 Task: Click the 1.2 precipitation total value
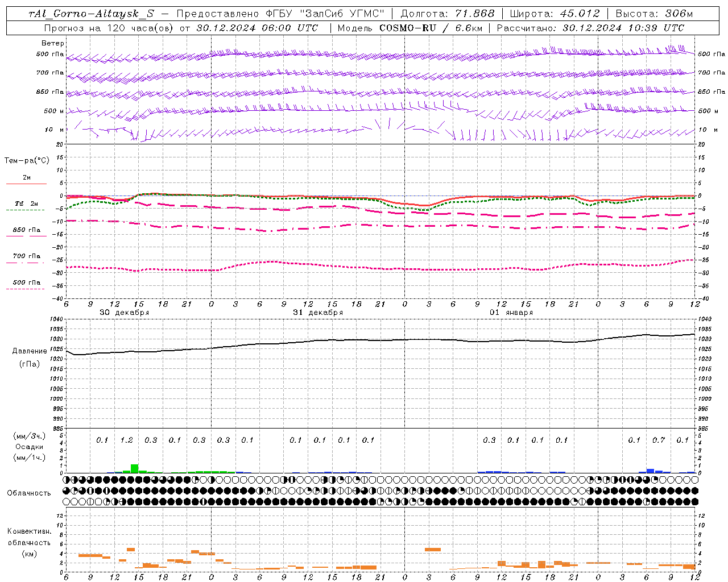126,440
